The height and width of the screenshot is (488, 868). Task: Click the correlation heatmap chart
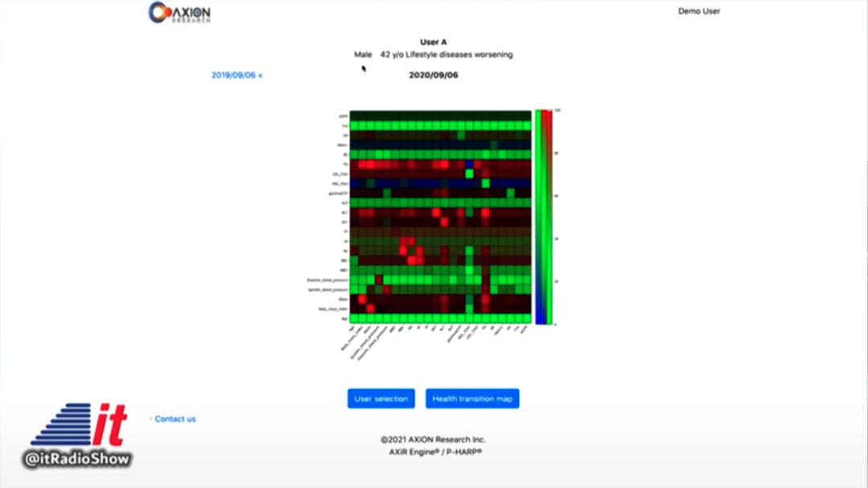[440, 216]
